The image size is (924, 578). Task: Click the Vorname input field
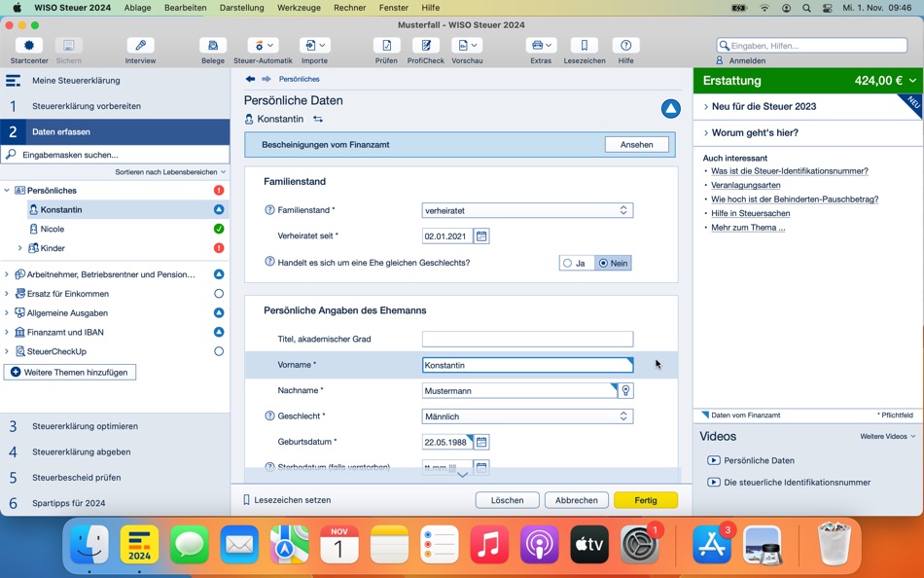[527, 365]
